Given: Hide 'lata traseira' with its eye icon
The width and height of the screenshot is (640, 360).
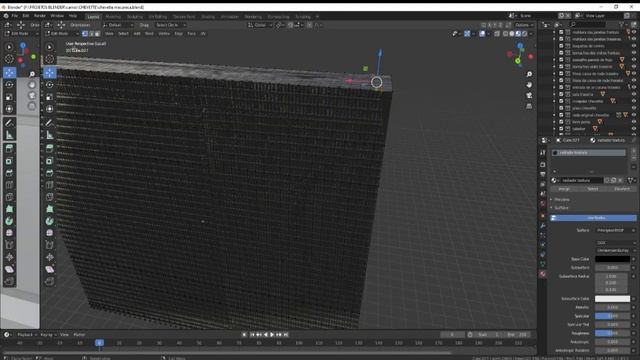Looking at the screenshot, I should (x=634, y=94).
